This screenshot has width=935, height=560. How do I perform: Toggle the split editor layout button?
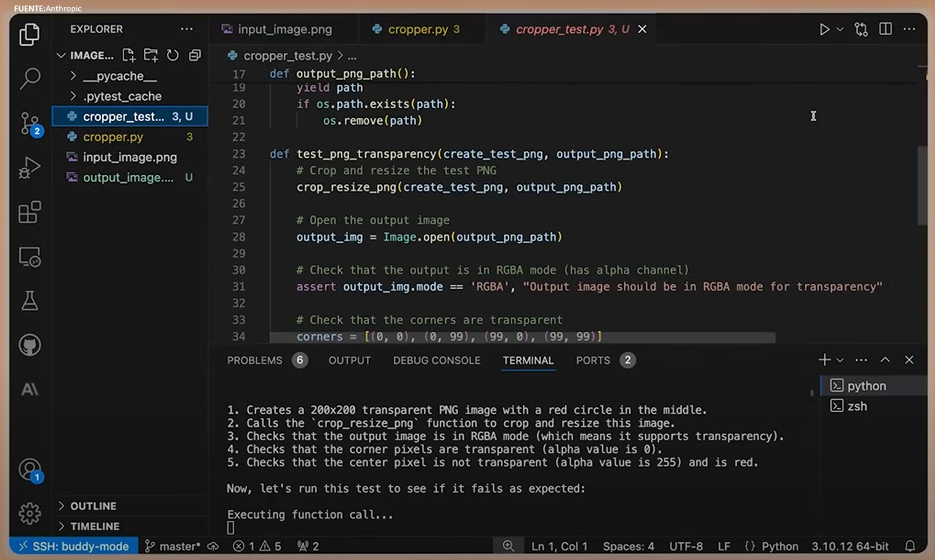tap(885, 29)
